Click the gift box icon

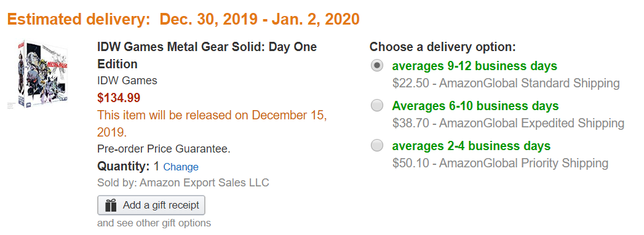[x=111, y=205]
